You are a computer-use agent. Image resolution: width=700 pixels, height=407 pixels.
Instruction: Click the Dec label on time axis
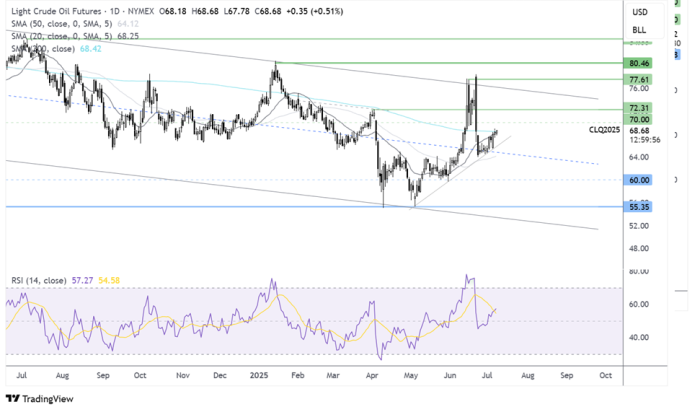click(x=220, y=375)
